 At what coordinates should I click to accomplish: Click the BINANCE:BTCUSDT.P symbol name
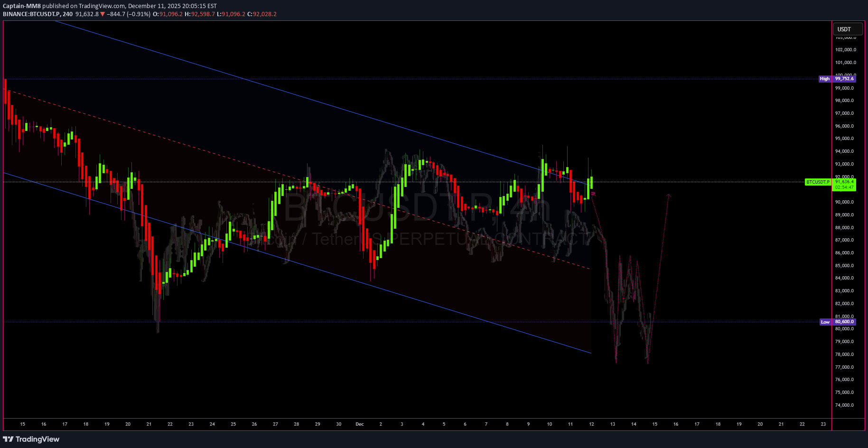(31, 14)
